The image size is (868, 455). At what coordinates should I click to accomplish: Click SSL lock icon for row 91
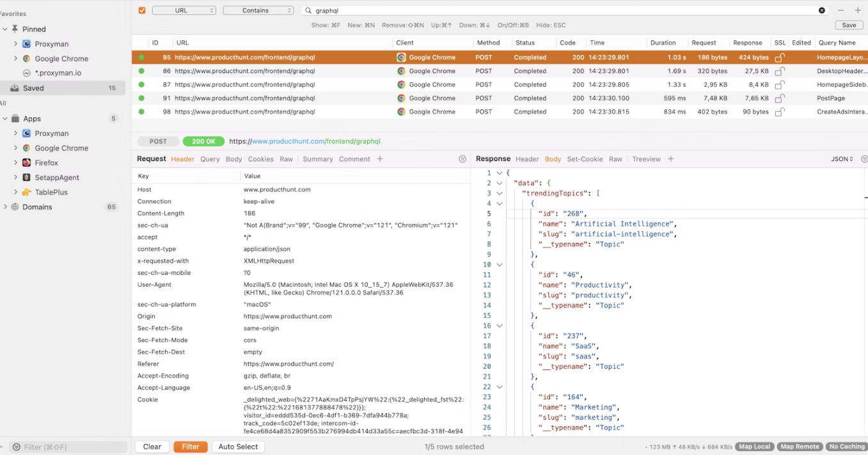coord(780,98)
